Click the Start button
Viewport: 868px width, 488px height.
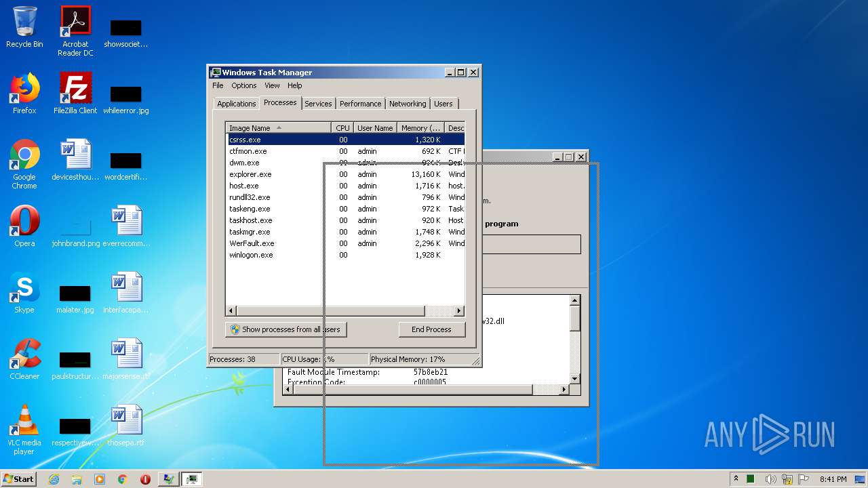tap(18, 479)
